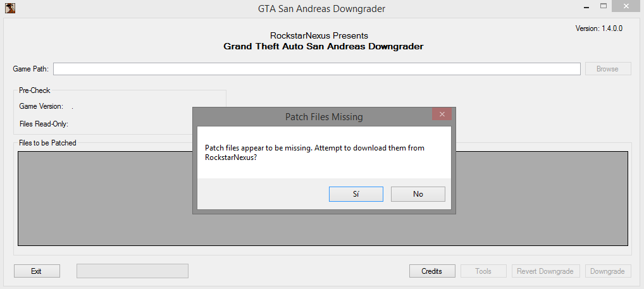This screenshot has width=644, height=289.
Task: Click the Game Path text field
Action: [317, 69]
